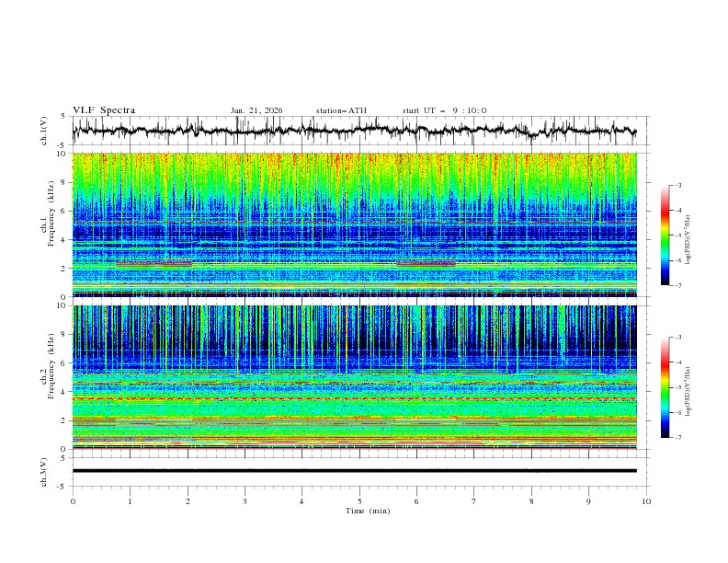Click time axis tick label "1"

click(x=130, y=501)
